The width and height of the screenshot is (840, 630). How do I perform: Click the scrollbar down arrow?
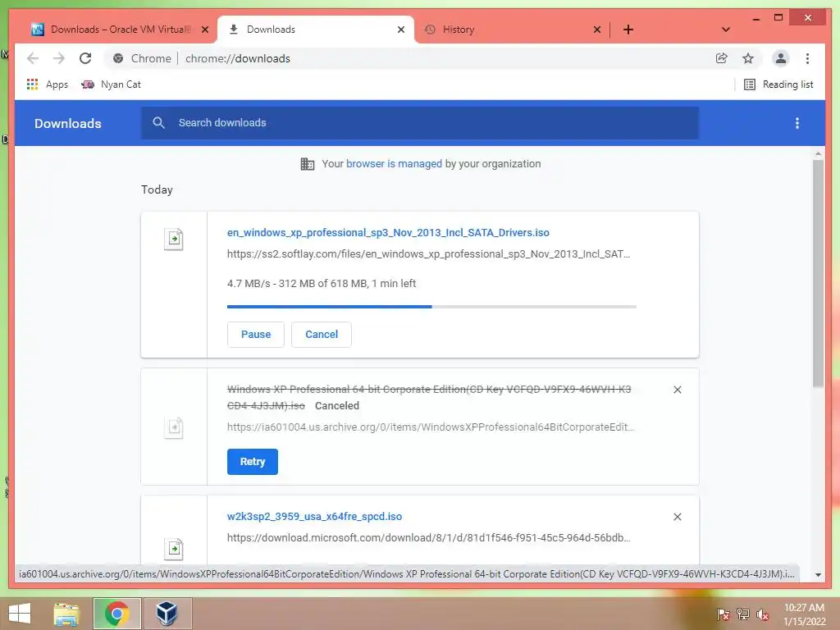(818, 575)
